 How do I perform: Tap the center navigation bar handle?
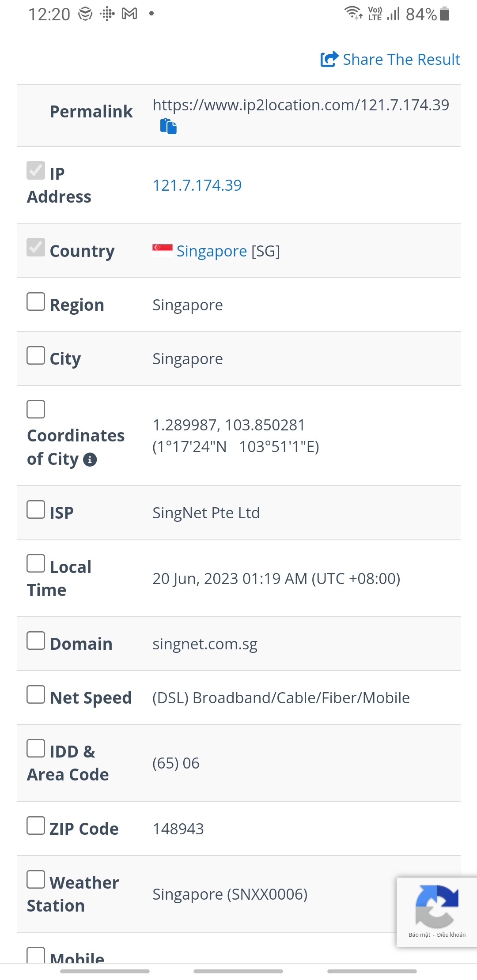(x=238, y=971)
